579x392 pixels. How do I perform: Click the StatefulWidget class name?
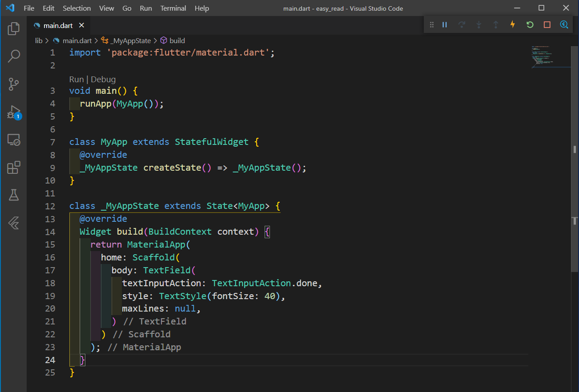point(212,142)
